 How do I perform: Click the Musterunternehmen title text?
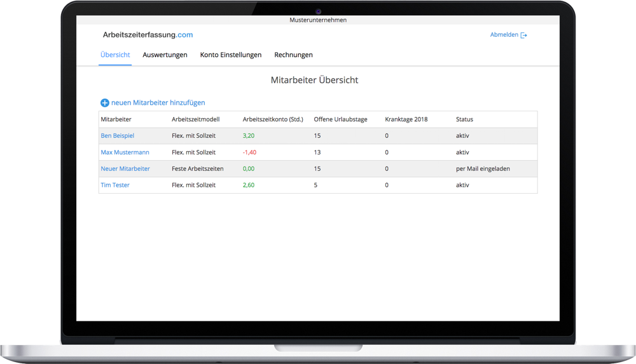pos(318,20)
